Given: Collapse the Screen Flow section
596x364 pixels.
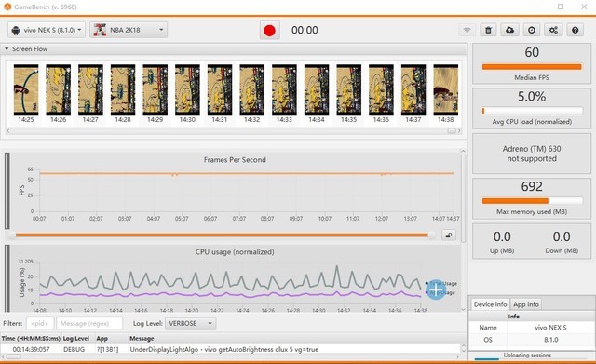Looking at the screenshot, I should pos(7,49).
